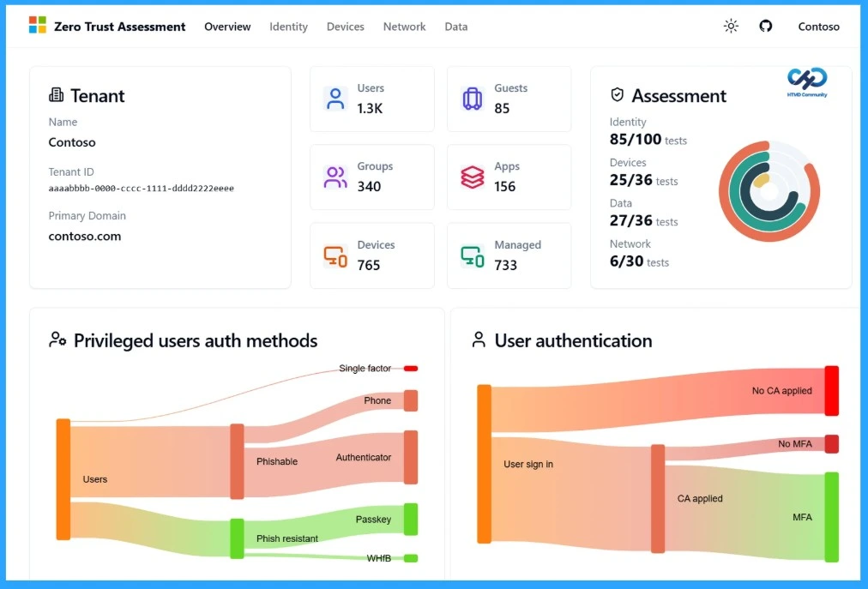This screenshot has height=589, width=868.
Task: Click the Guests luggage icon
Action: click(x=472, y=99)
